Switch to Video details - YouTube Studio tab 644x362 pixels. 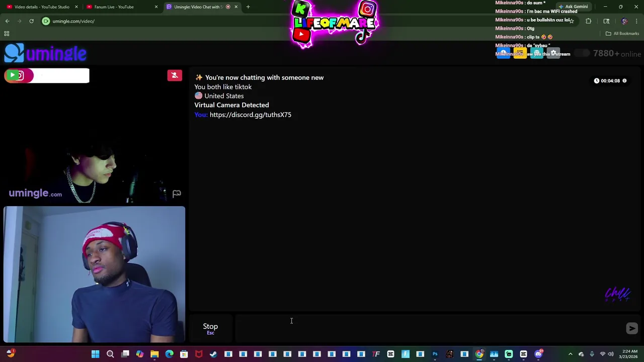coord(42,7)
